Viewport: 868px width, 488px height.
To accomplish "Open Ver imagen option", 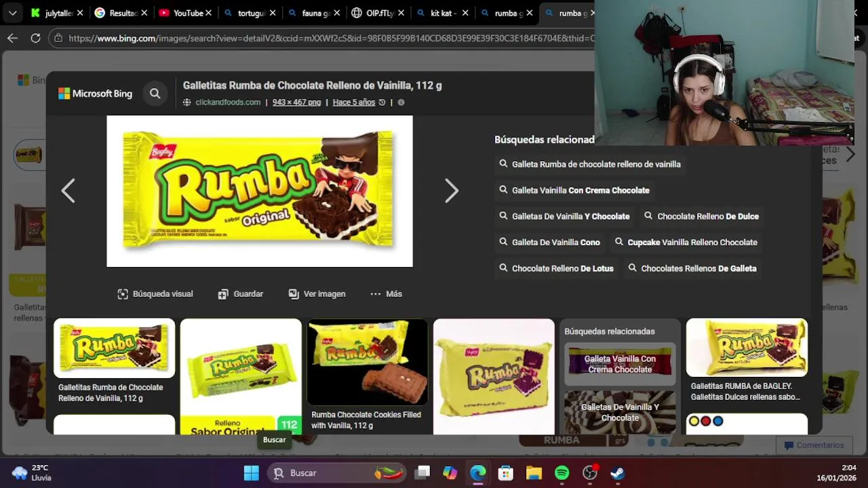I will (x=317, y=293).
